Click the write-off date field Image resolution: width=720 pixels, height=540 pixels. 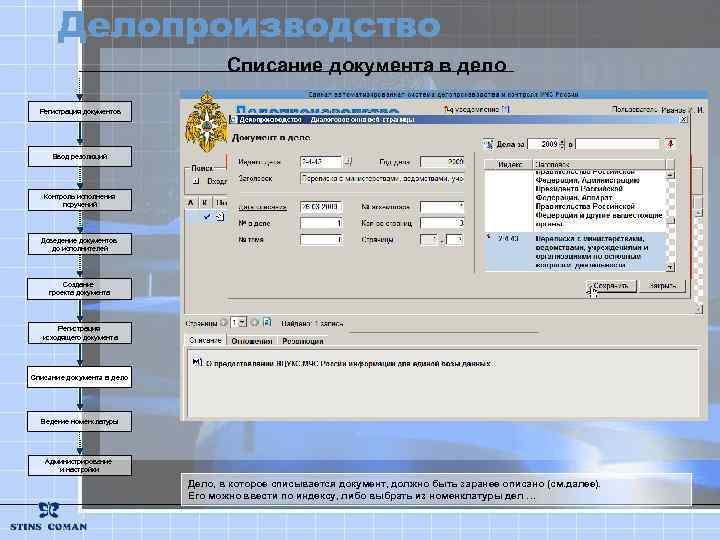coord(321,207)
